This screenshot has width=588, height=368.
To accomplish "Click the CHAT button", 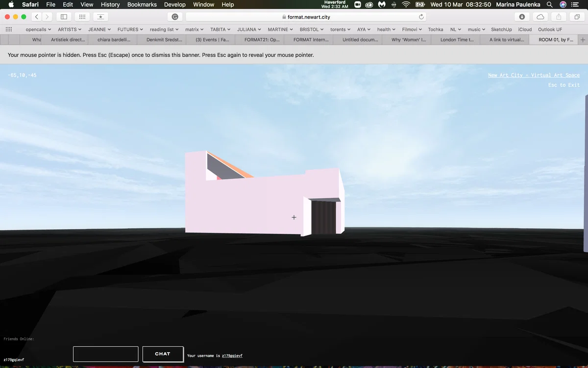I will coord(163,354).
